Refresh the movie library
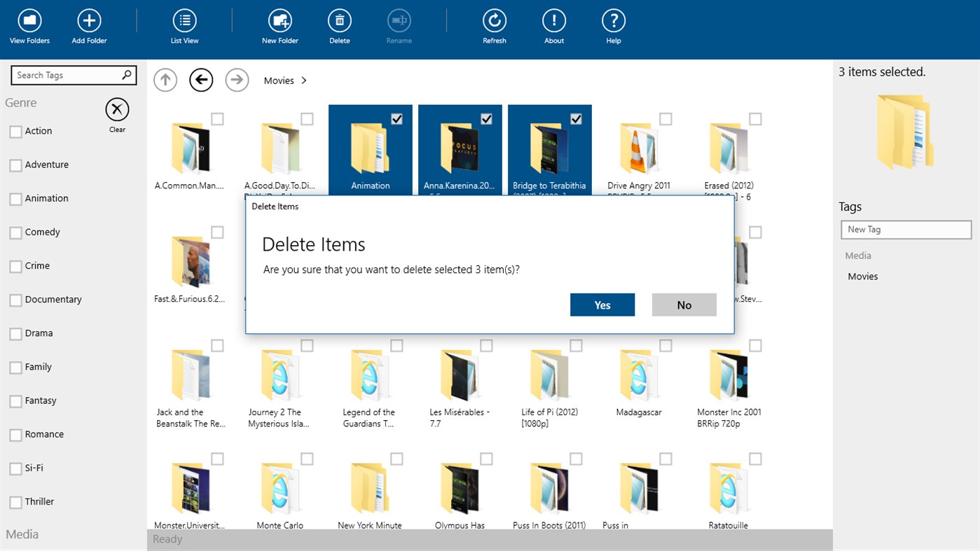The image size is (980, 551). 494,26
